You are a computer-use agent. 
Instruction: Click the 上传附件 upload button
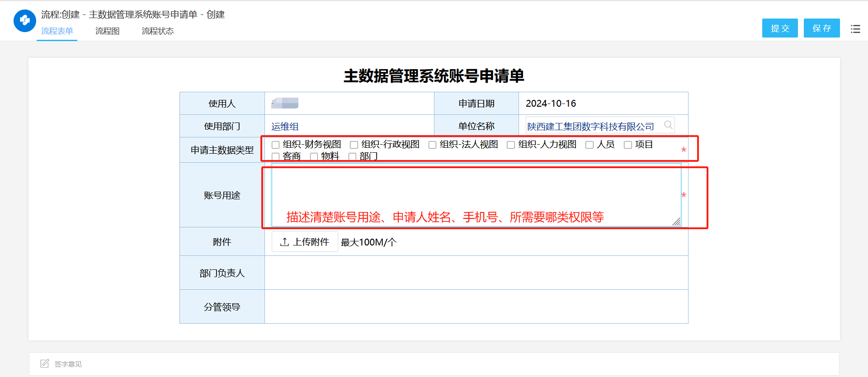[x=305, y=242]
